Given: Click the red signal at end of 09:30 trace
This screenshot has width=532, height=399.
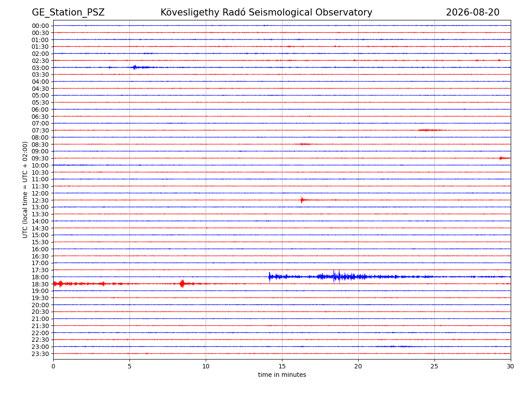Looking at the screenshot, I should (505, 158).
